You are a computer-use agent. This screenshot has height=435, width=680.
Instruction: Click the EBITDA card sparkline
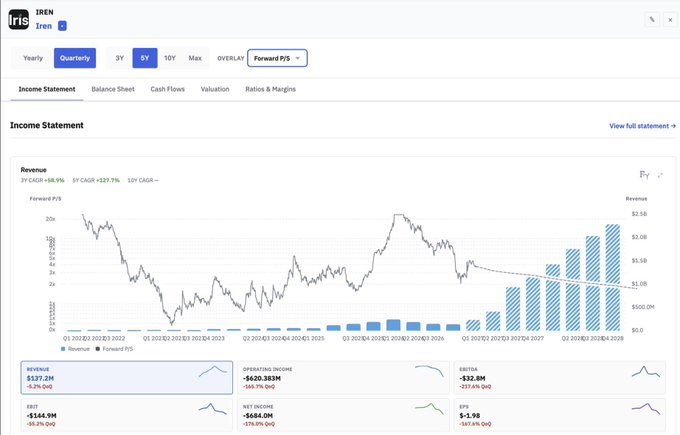click(x=646, y=372)
